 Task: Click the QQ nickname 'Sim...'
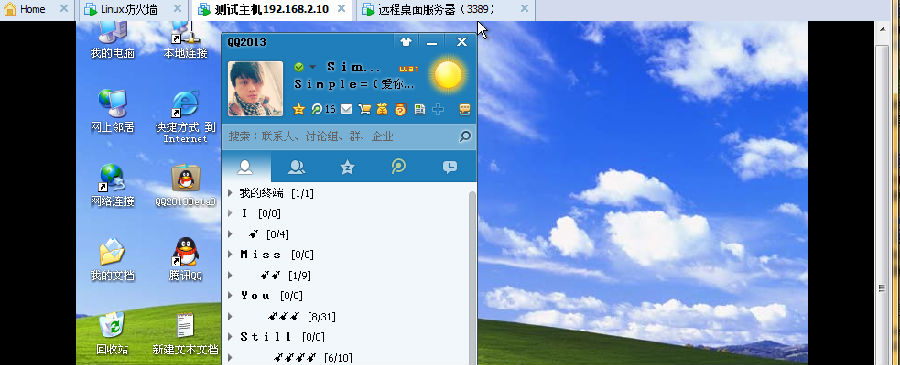tap(354, 67)
